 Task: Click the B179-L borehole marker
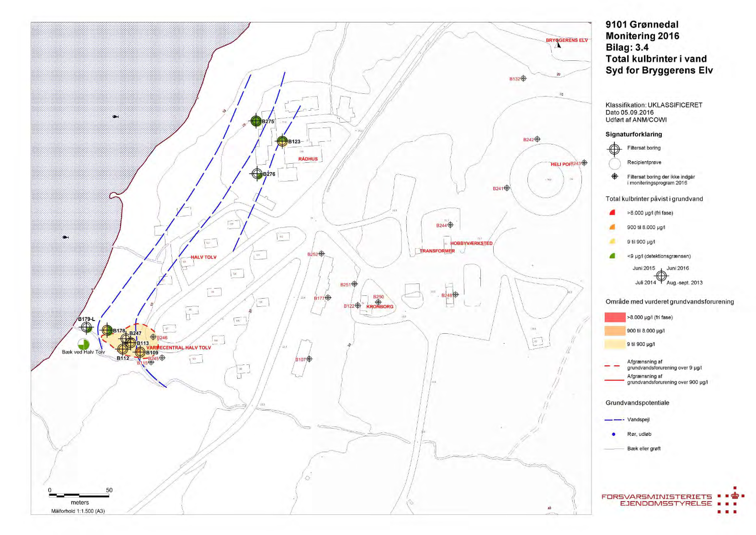tap(86, 327)
